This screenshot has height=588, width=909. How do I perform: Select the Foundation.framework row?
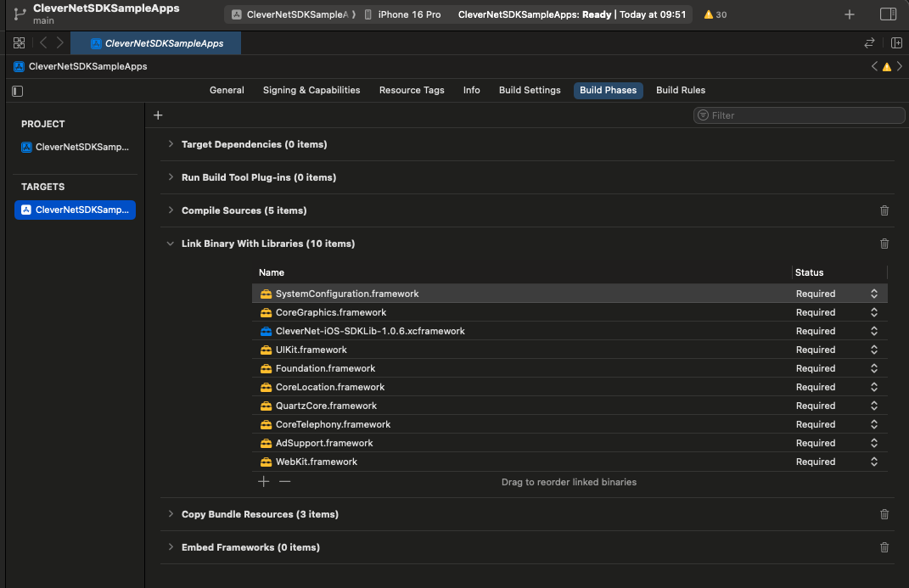tap(570, 368)
